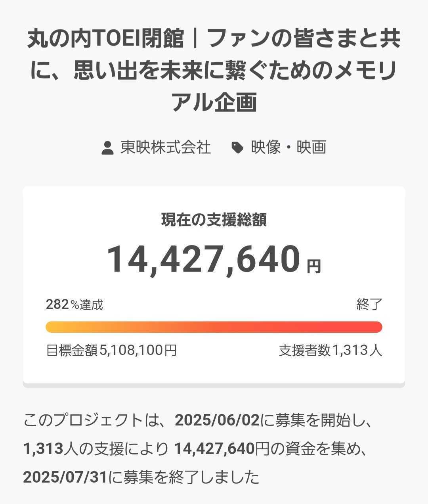Click 14,427,640円 in the summary paragraph
Image resolution: width=428 pixels, height=504 pixels.
(x=221, y=449)
